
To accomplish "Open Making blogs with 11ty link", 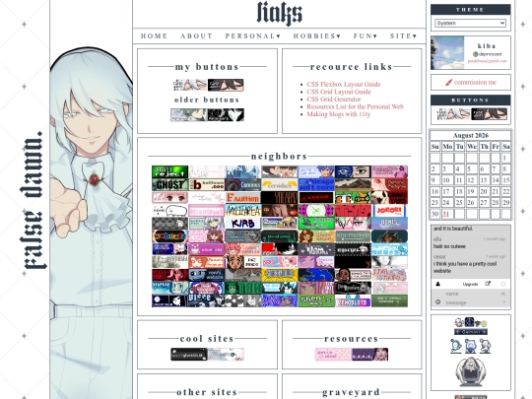I will click(x=339, y=114).
